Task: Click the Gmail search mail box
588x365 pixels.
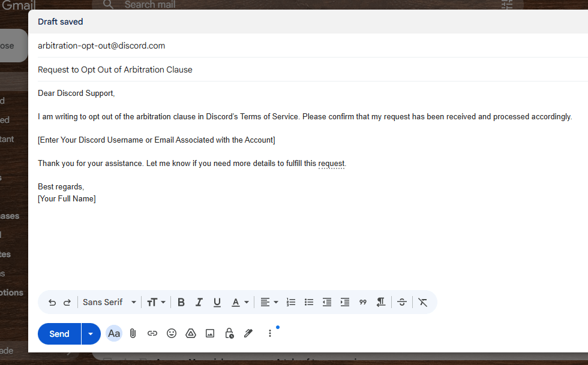Action: [307, 5]
